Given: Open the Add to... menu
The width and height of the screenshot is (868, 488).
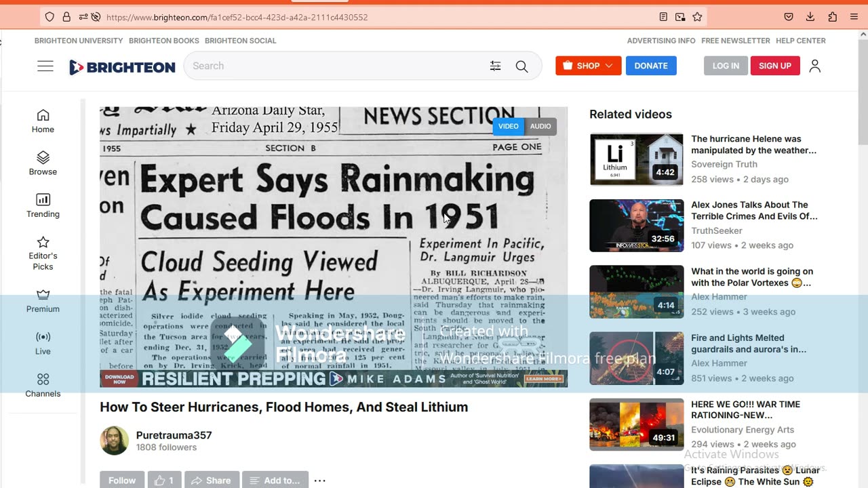Looking at the screenshot, I should tap(275, 480).
